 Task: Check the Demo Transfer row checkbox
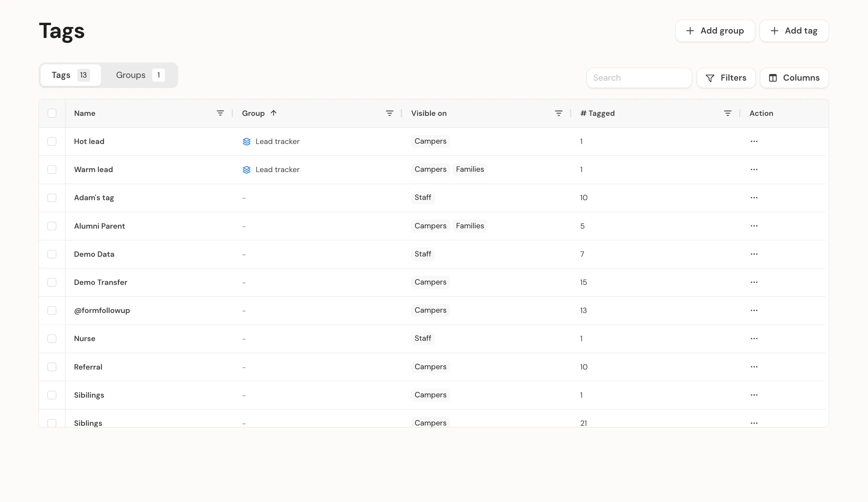coord(52,283)
